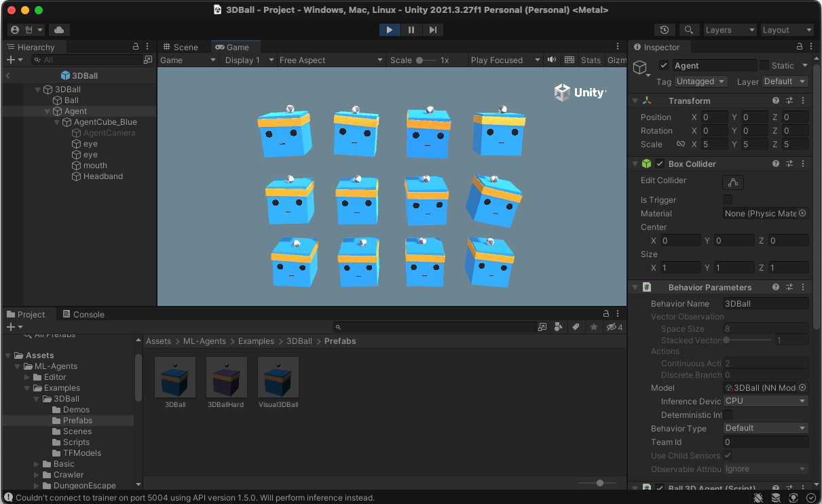This screenshot has height=504, width=822.
Task: Open Transform component help icon
Action: coord(776,100)
